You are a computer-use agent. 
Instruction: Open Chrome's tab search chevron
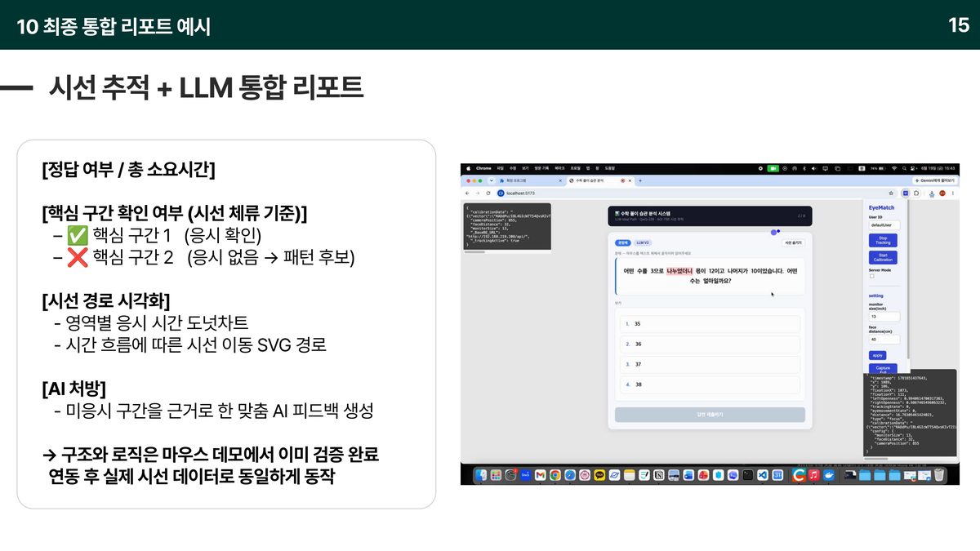(x=492, y=180)
